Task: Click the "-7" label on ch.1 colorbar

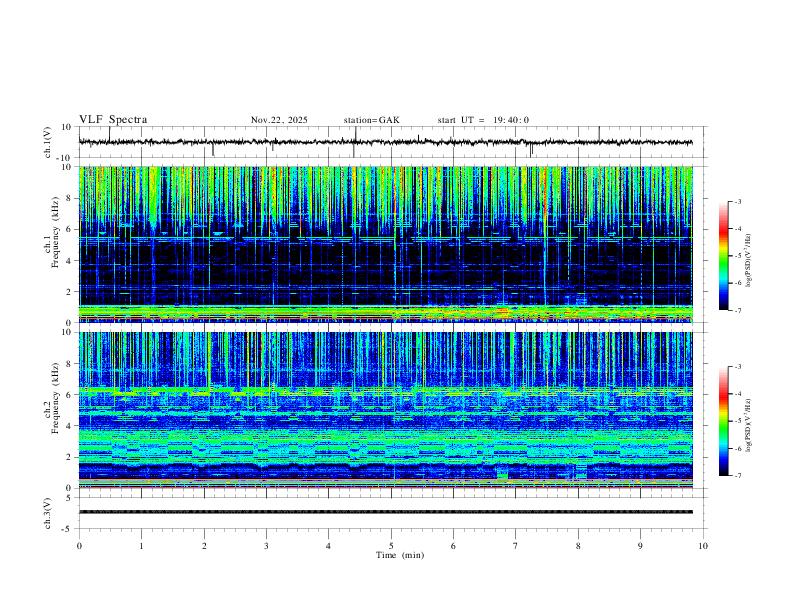Action: pyautogui.click(x=738, y=310)
